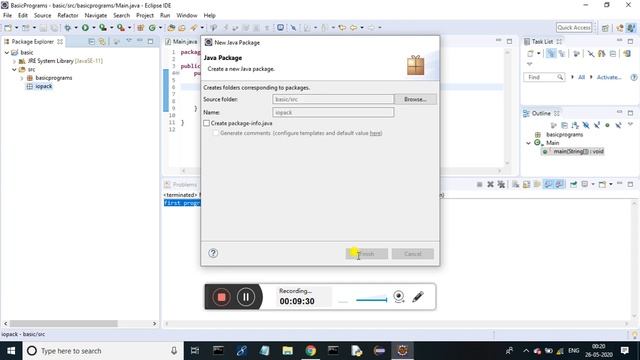This screenshot has width=640, height=360.
Task: Open the Open Console dropdown
Action: (x=611, y=184)
